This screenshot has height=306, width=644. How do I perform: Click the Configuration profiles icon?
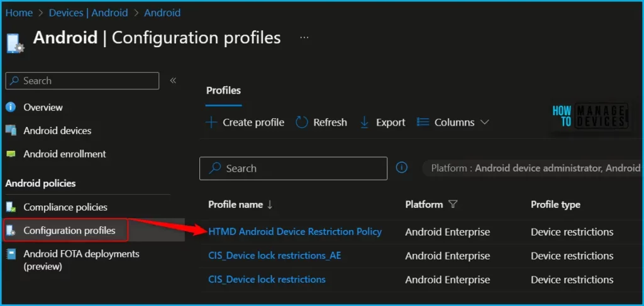coord(11,231)
